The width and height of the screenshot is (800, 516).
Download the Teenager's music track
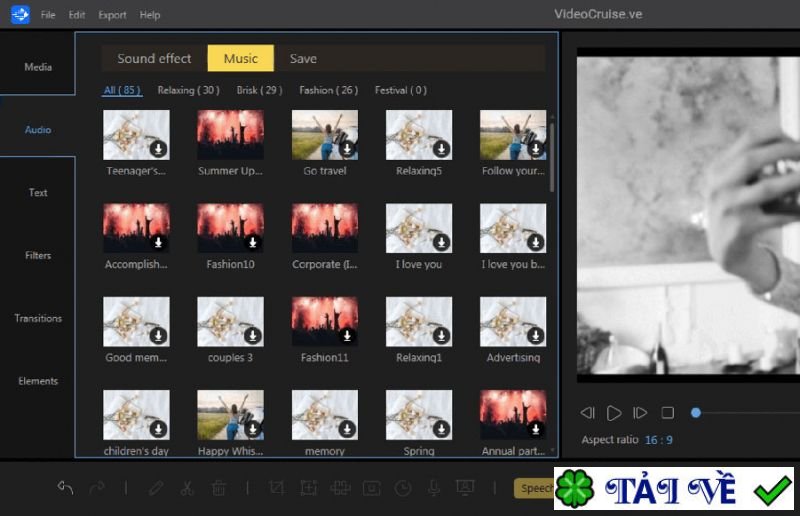(159, 149)
